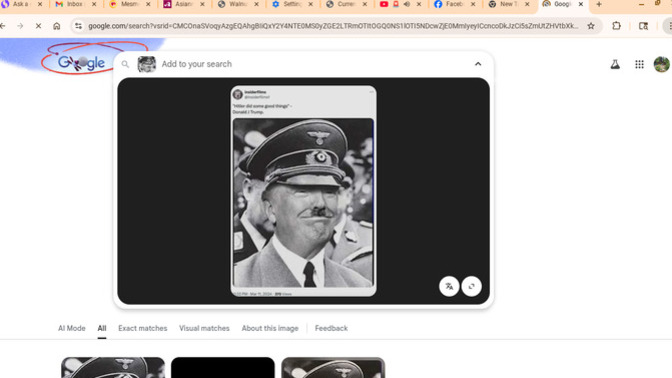Image resolution: width=672 pixels, height=378 pixels.
Task: Open the browser home page
Action: coord(57,26)
